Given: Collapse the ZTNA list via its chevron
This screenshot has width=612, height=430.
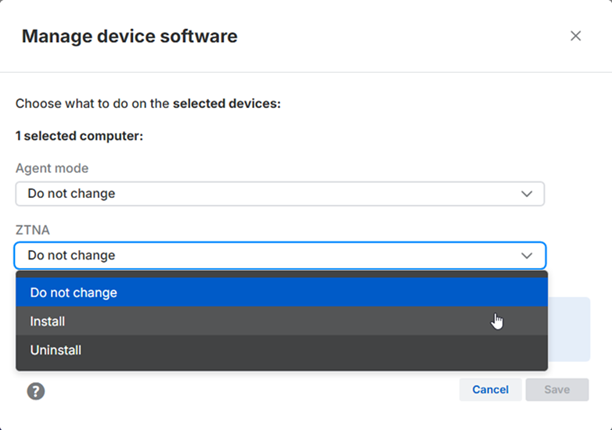Looking at the screenshot, I should [x=527, y=256].
